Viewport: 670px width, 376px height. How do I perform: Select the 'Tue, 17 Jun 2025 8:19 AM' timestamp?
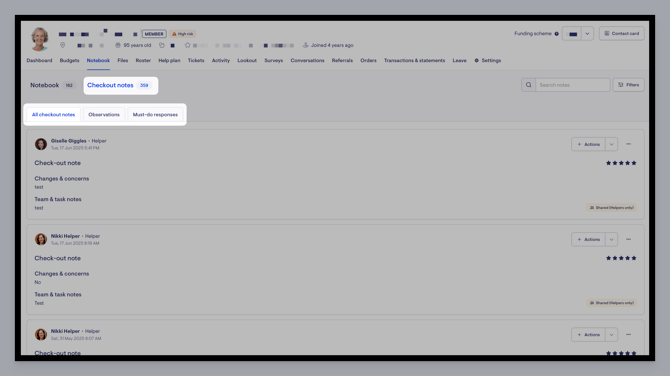point(75,243)
